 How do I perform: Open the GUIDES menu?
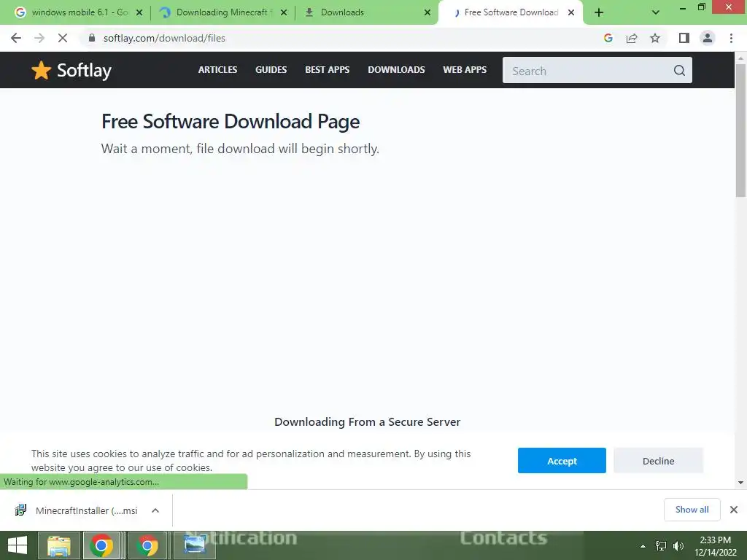tap(271, 70)
